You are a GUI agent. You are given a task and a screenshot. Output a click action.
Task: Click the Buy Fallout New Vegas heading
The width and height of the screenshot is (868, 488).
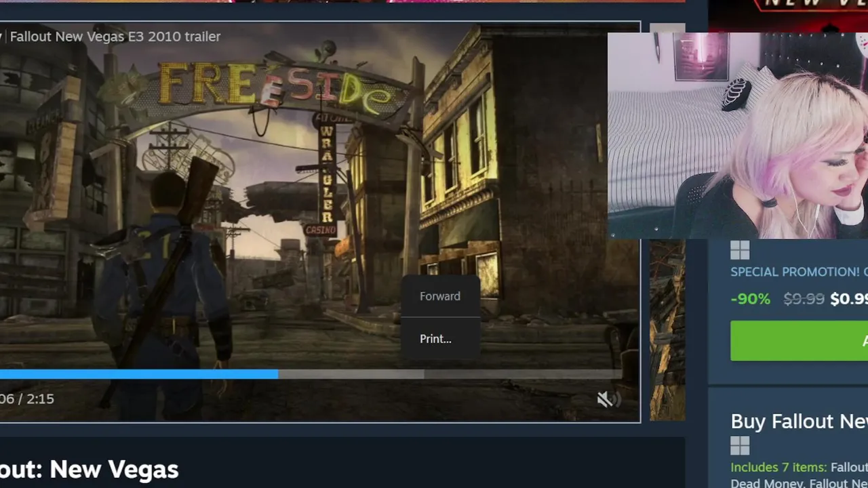(x=799, y=422)
